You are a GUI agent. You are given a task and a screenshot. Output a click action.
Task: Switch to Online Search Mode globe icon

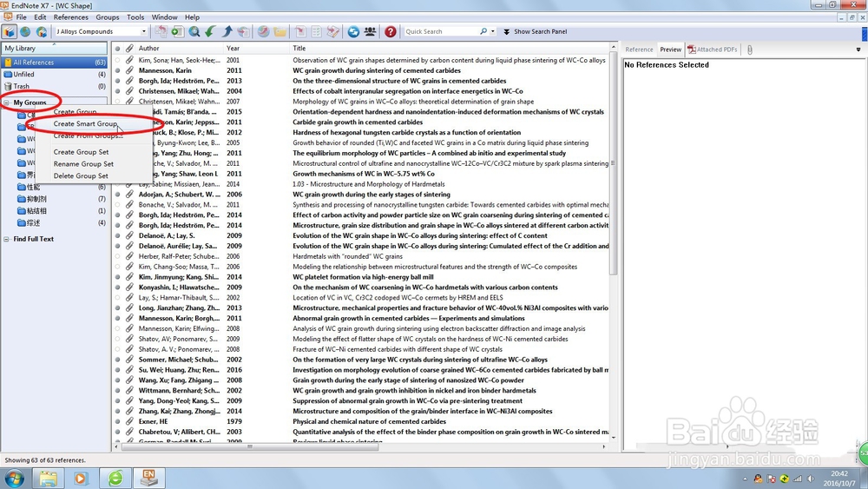(x=25, y=31)
